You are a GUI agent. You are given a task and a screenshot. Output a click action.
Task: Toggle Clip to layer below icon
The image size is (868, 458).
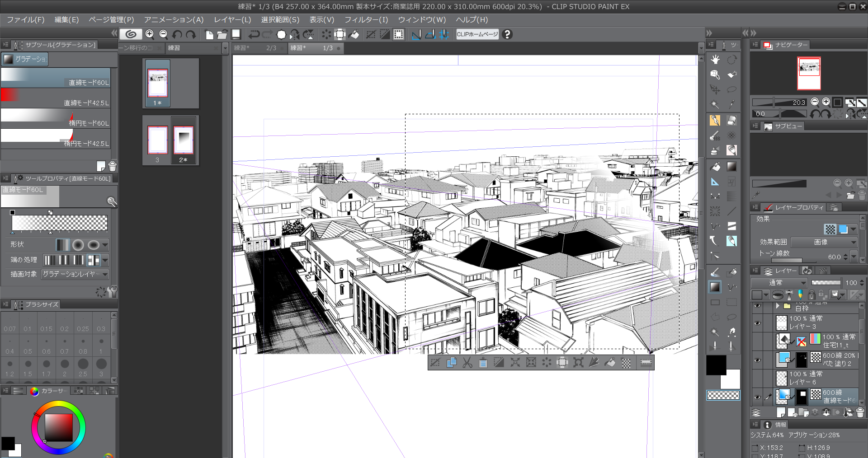click(x=778, y=295)
